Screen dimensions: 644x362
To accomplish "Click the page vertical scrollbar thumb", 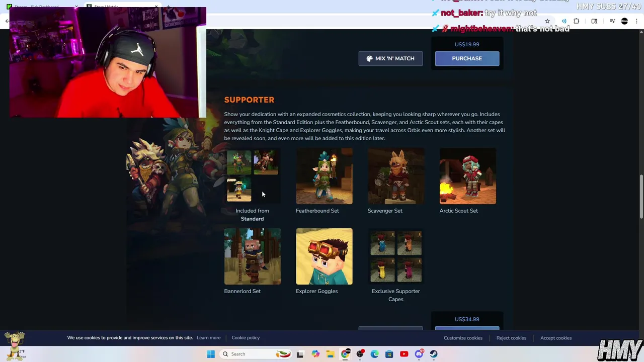I will (641, 196).
